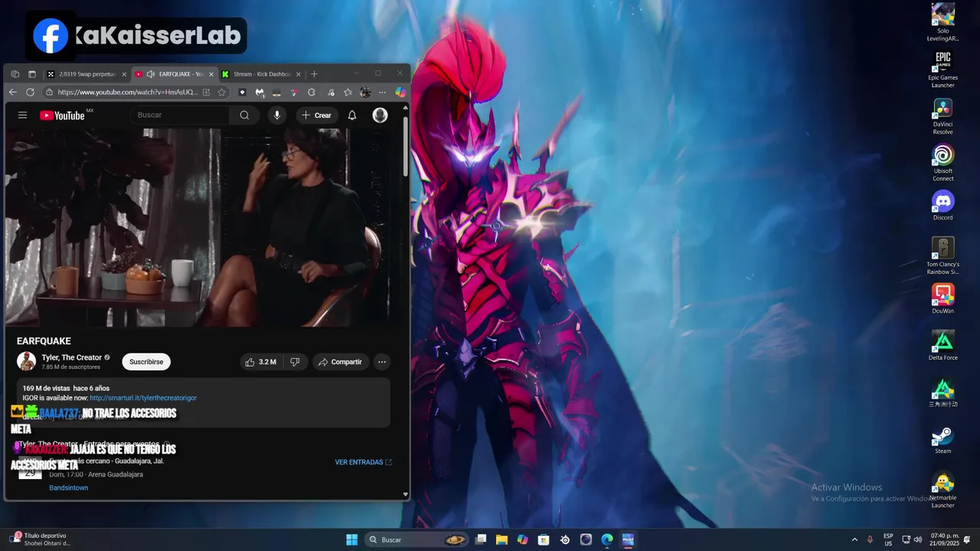Open the YouTube account avatar menu

pos(380,116)
